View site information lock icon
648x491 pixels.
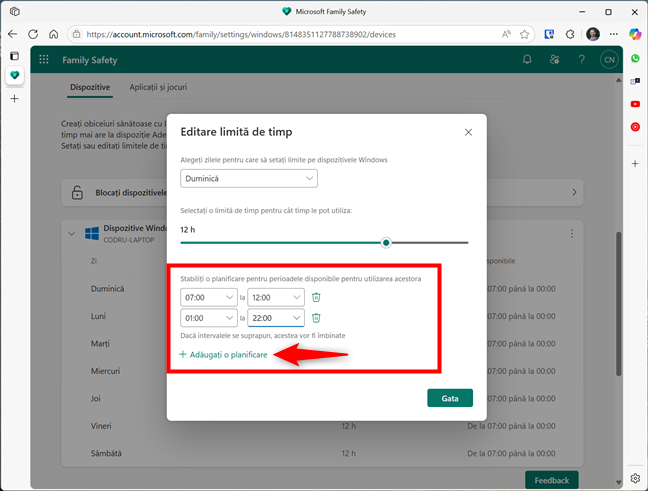pos(76,34)
